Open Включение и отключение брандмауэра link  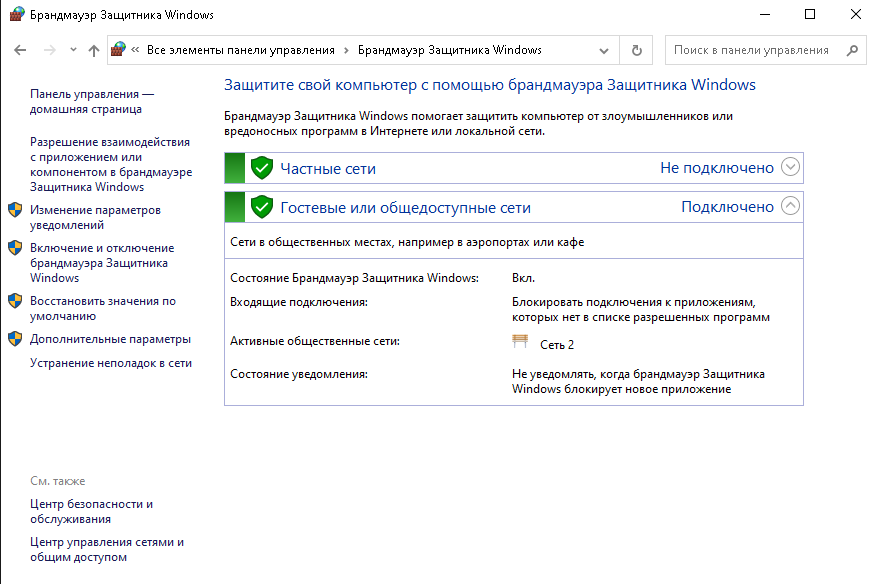101,263
